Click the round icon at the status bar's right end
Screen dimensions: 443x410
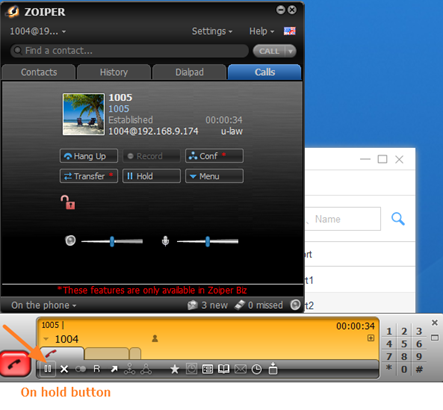pos(295,305)
